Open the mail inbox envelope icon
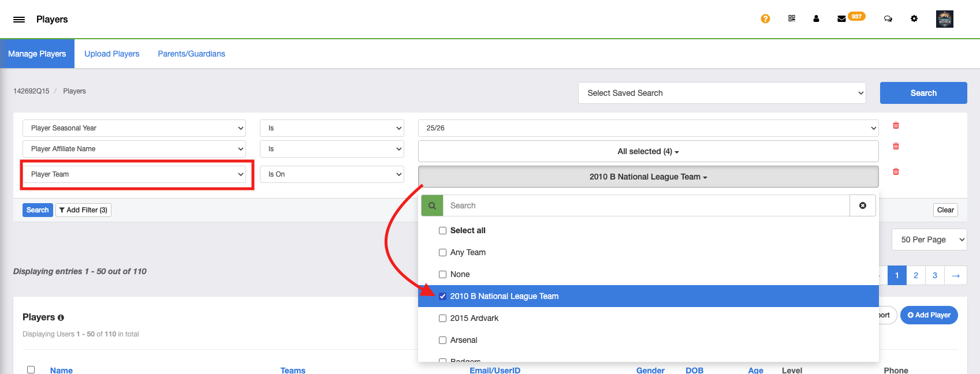This screenshot has height=374, width=980. 841,19
